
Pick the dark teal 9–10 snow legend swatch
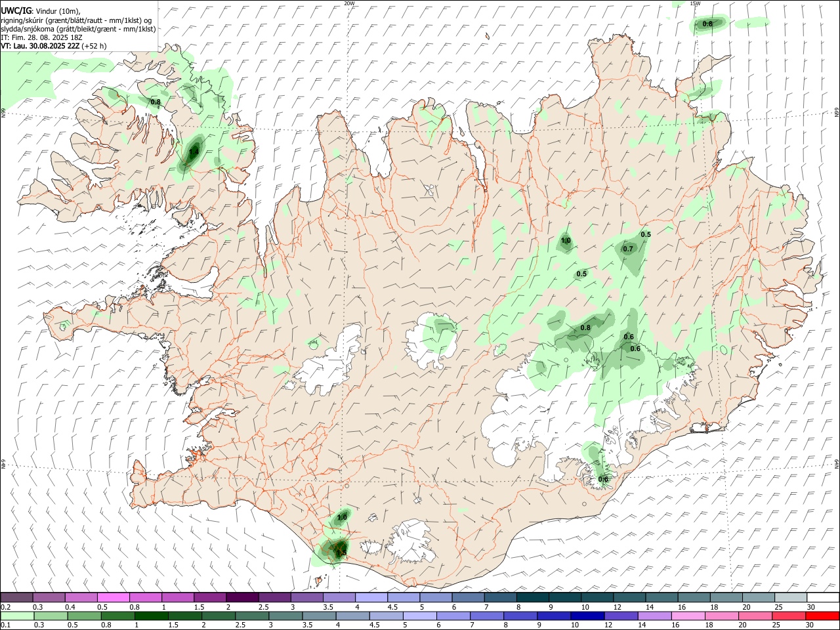[565, 597]
